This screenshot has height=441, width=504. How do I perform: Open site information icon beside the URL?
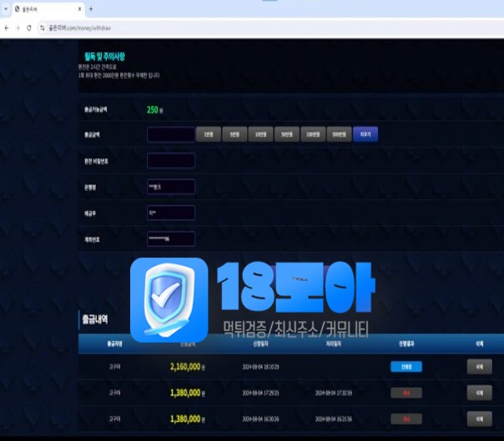coord(42,28)
